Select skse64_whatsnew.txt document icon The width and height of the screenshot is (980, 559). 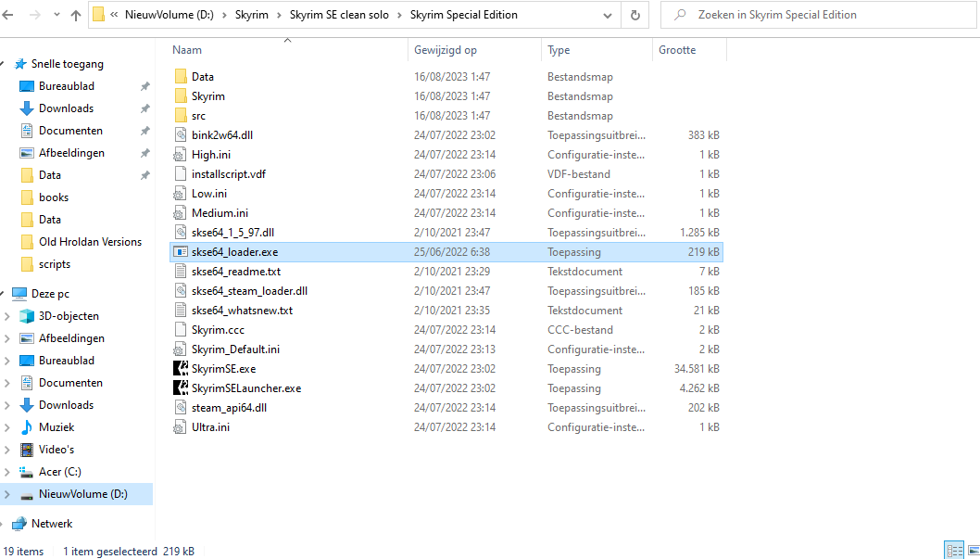pyautogui.click(x=181, y=310)
